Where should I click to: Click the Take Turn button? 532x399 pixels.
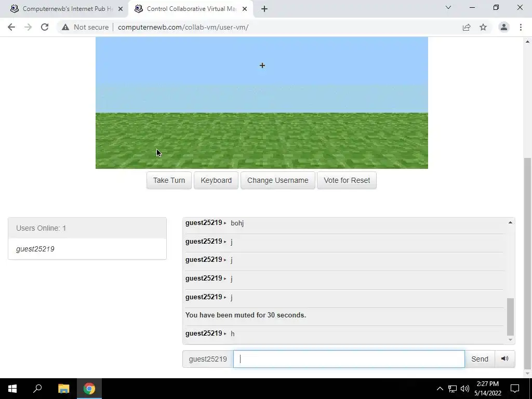click(x=169, y=180)
